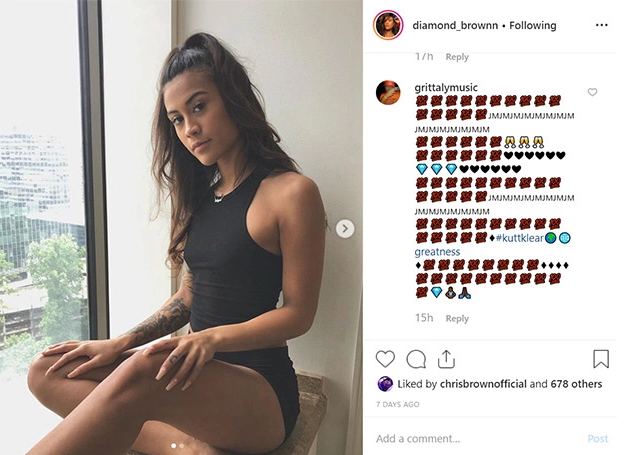627x455 pixels.
Task: Select the second carousel dot indicator
Action: coord(182,445)
